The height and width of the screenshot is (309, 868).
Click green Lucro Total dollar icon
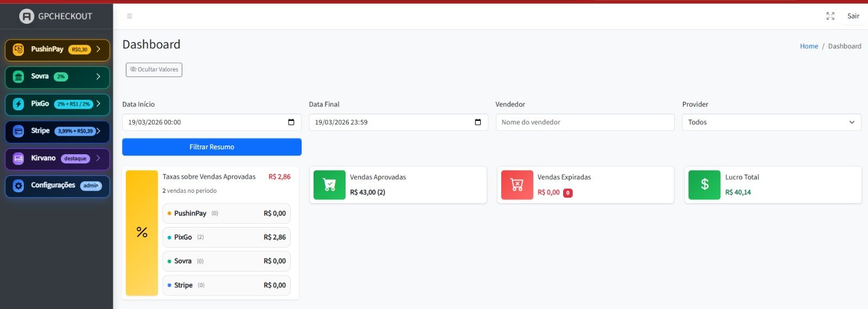click(705, 185)
